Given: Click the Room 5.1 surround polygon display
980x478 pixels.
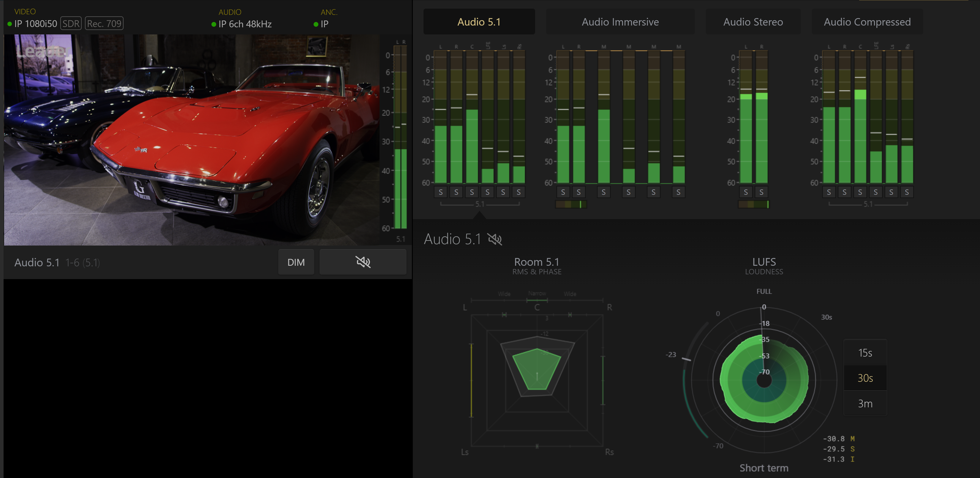Looking at the screenshot, I should coord(537,380).
